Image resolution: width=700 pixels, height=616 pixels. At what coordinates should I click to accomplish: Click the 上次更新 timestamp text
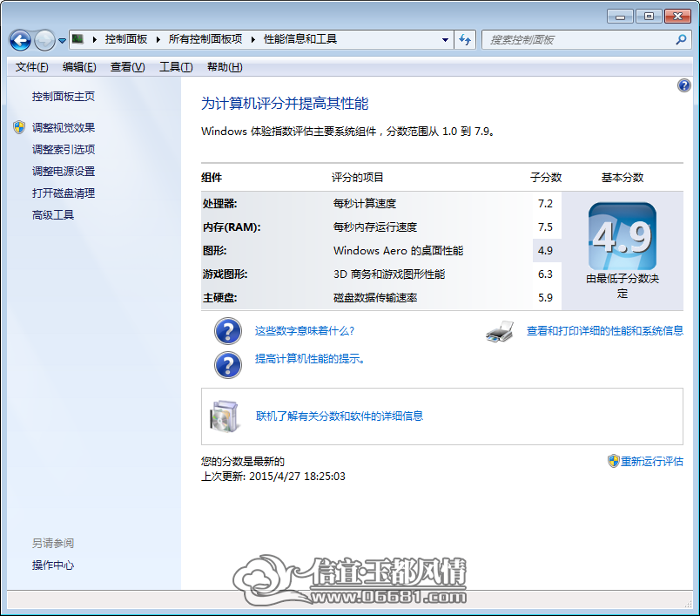point(273,477)
